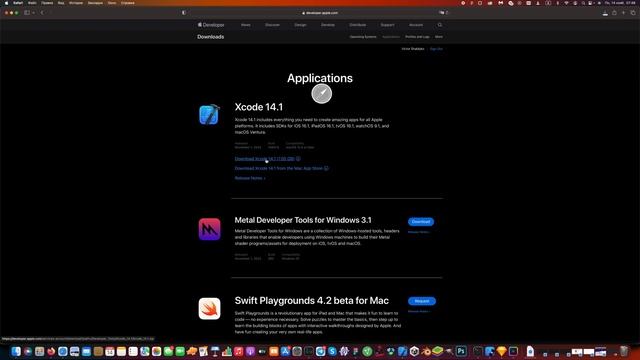Show Safari downloads with the toolbar icon
640x360 pixels.
point(605,13)
